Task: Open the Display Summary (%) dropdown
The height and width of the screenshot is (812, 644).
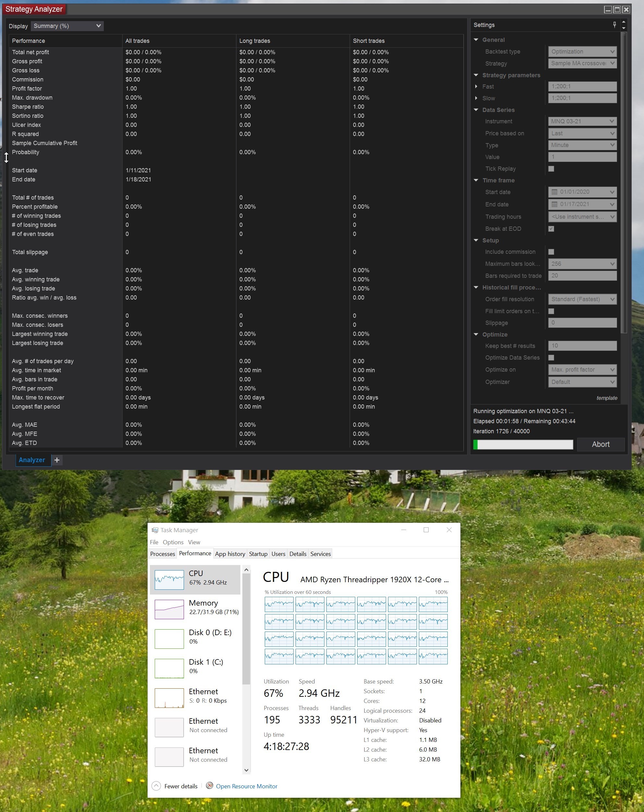Action: click(67, 26)
